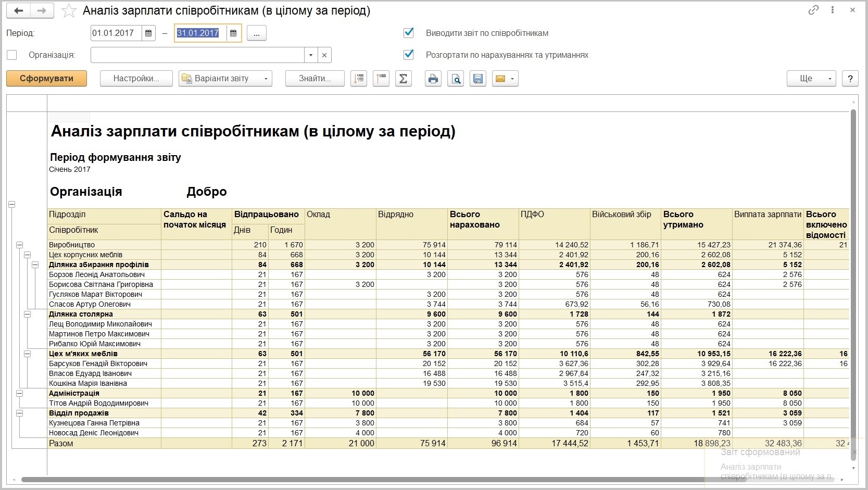Click the end date field 31.01.2017
The height and width of the screenshot is (490, 868).
coord(200,33)
